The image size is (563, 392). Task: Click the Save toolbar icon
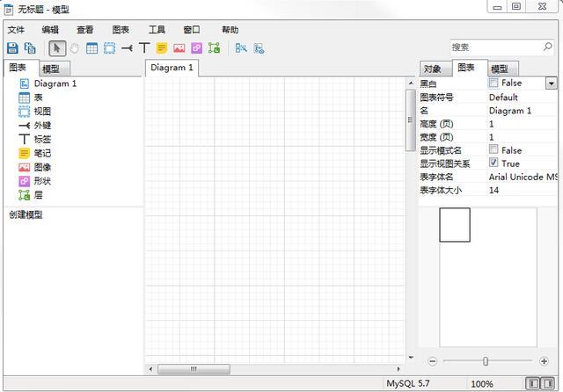[12, 48]
